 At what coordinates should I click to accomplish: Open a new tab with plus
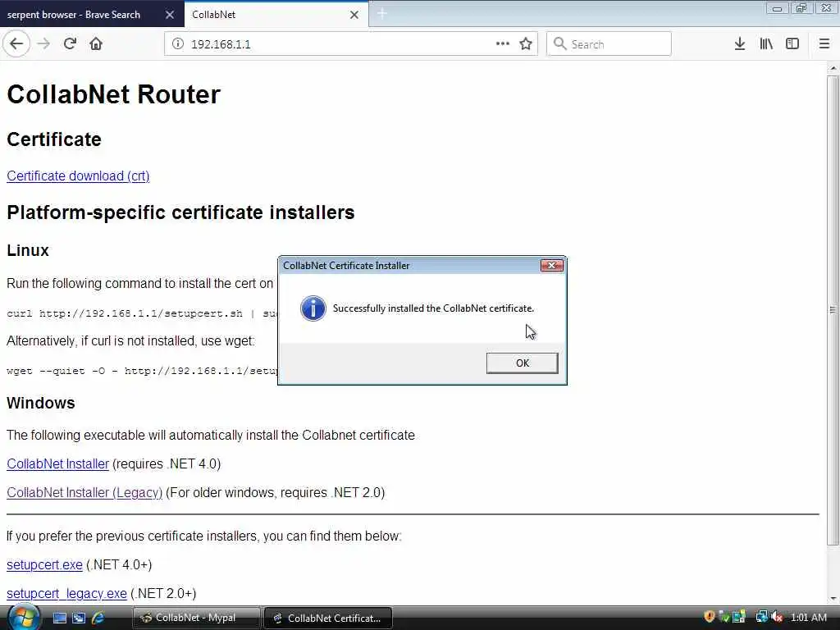click(x=382, y=14)
